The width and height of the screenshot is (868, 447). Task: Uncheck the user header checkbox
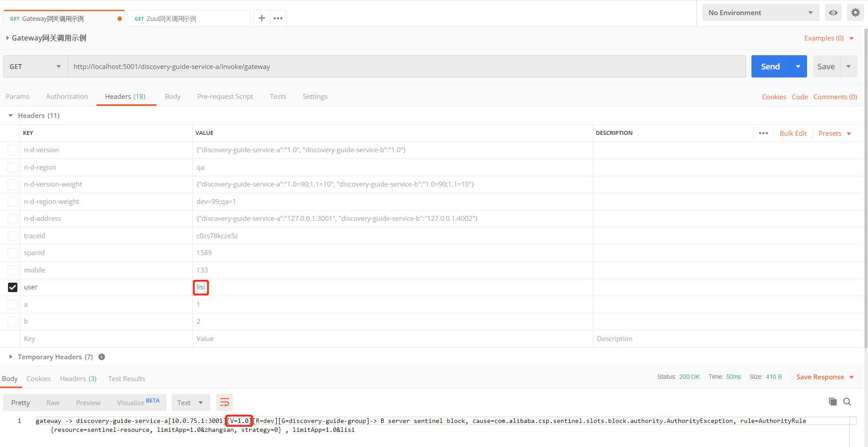[12, 287]
